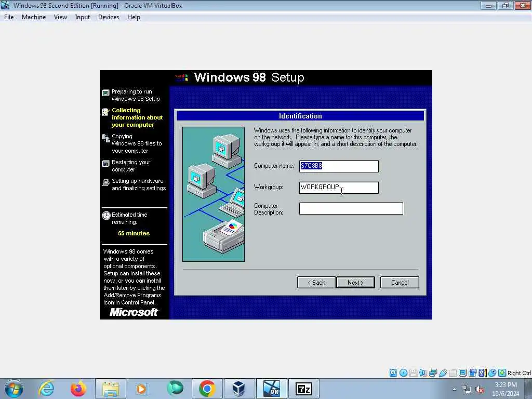
Task: Click the display monitor status icon
Action: click(x=462, y=373)
